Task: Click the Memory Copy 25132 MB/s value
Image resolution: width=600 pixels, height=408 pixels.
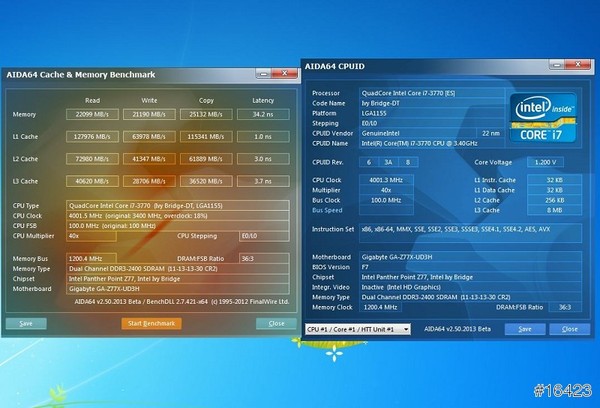Action: [x=205, y=116]
